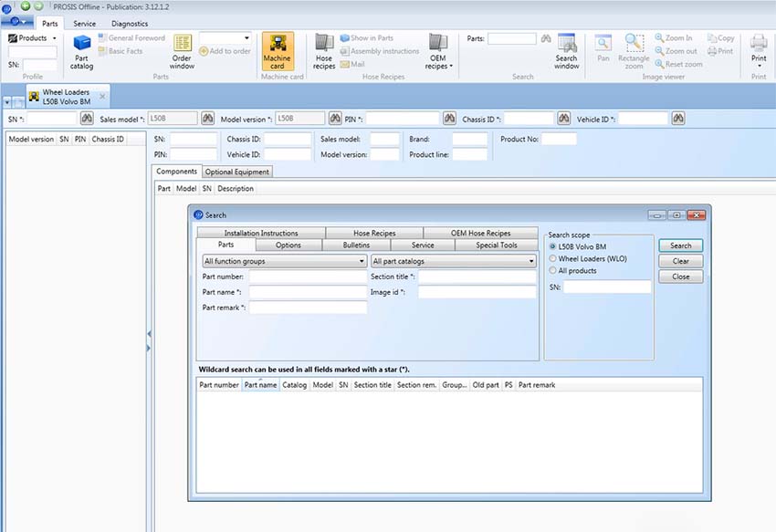This screenshot has height=532, width=776.
Task: Select All products search scope
Action: click(553, 270)
